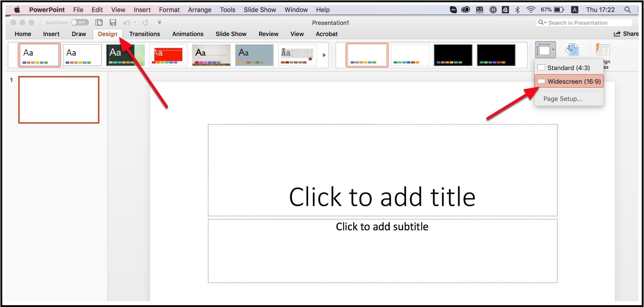Choose Widescreen (16:9) slide size
This screenshot has width=644, height=307.
(569, 82)
